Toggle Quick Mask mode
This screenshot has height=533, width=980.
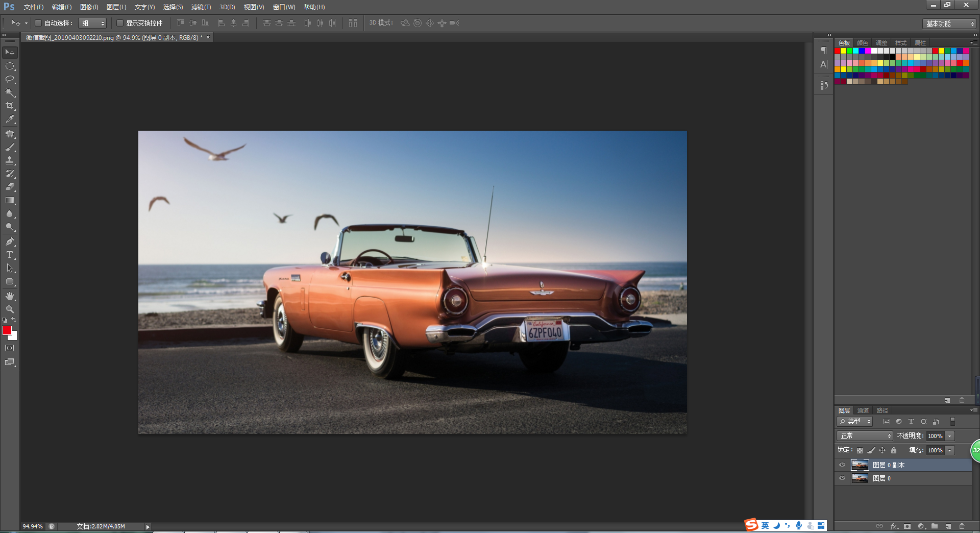[x=10, y=348]
